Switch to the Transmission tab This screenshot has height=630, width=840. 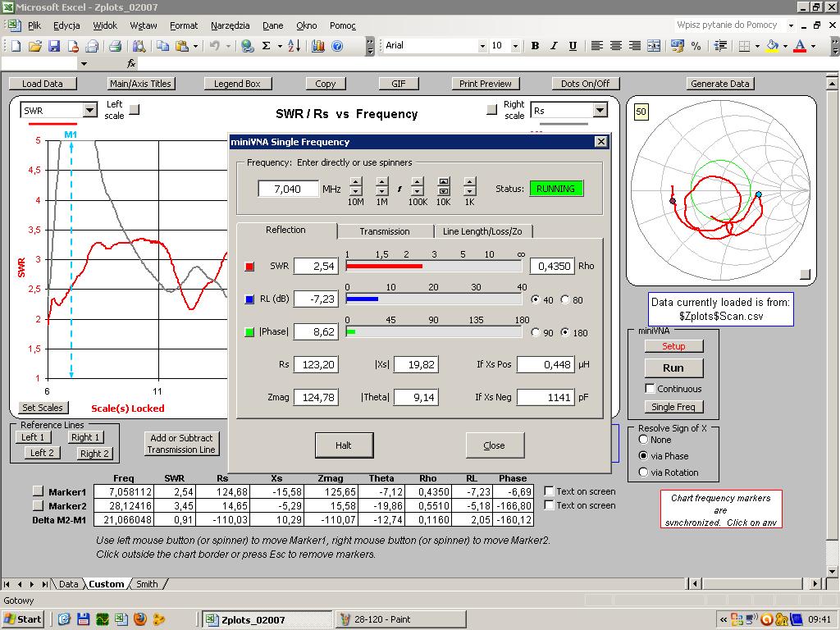385,231
